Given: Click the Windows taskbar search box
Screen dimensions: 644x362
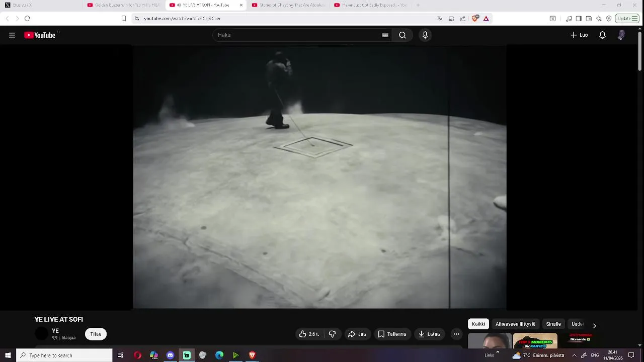Looking at the screenshot, I should click(64, 355).
